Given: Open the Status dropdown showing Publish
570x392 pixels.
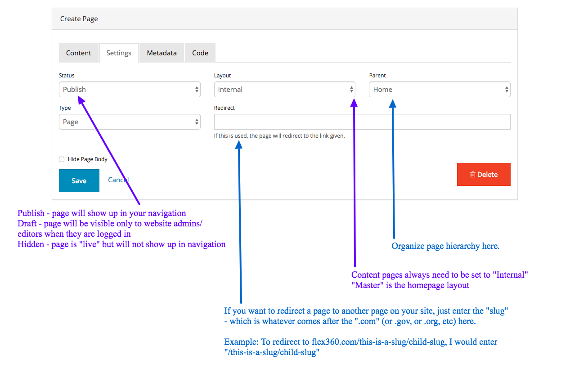Looking at the screenshot, I should pos(126,90).
